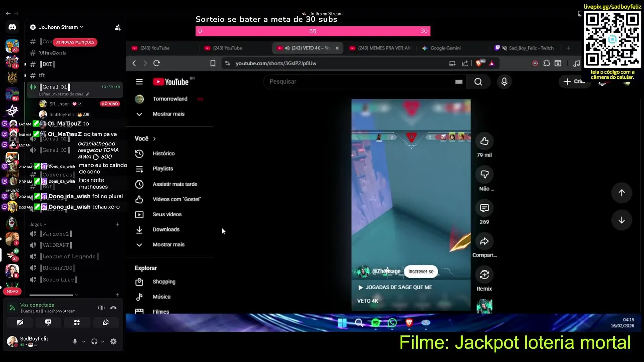Share the short with Compartilhar icon
Screen dimensions: 644x362
(x=484, y=241)
